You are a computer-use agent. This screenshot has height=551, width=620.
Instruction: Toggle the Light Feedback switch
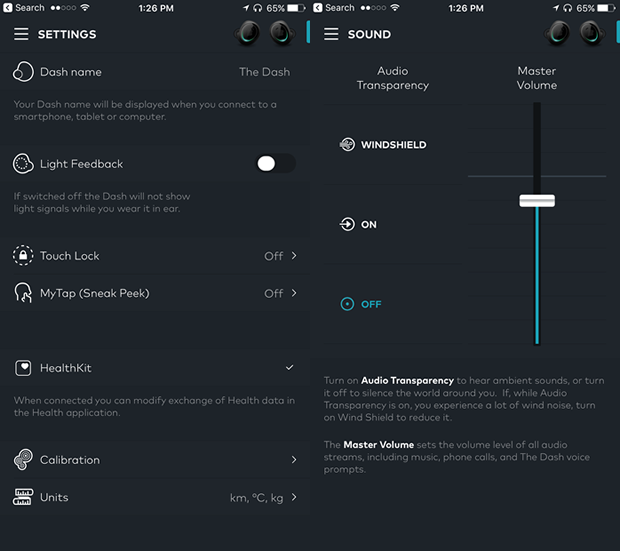pos(275,163)
